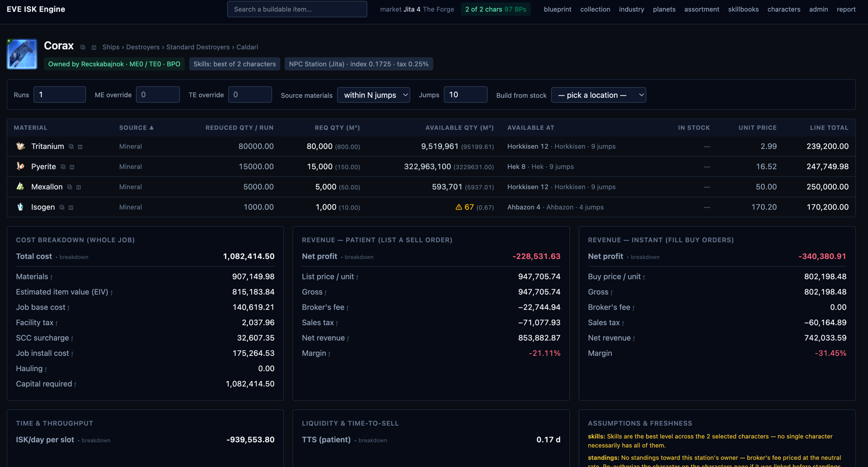
Task: Click the market Jita 4 The Forge selector
Action: (x=417, y=9)
